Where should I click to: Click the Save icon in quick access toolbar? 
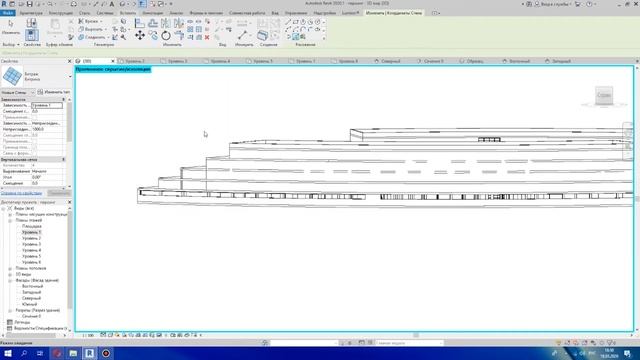[29, 4]
